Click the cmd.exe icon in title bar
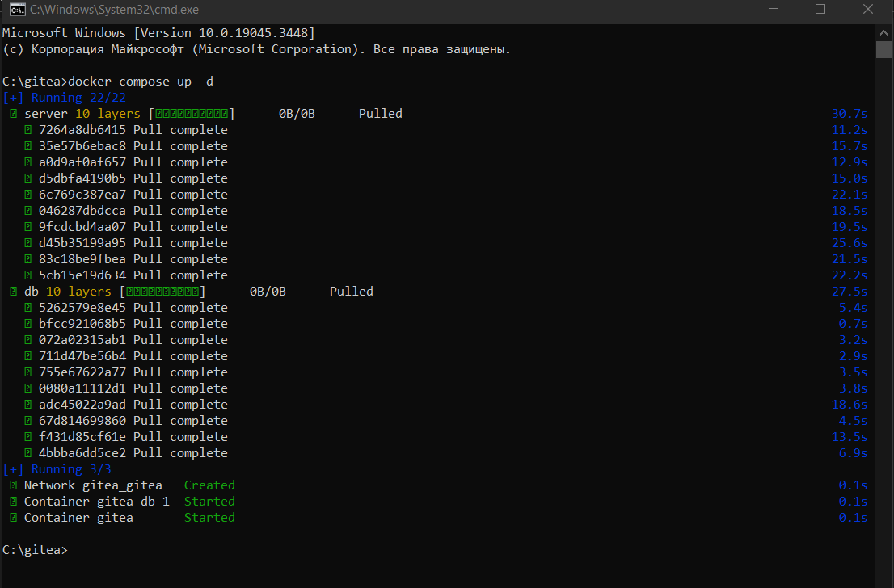 click(13, 10)
